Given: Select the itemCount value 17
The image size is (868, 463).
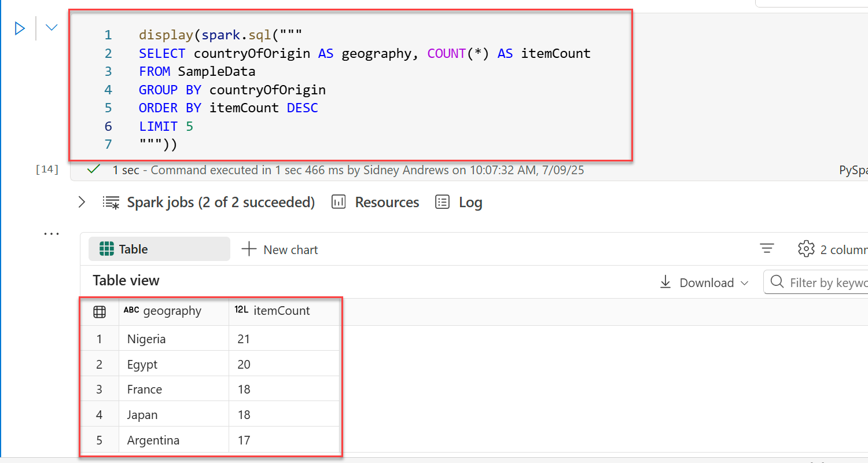Looking at the screenshot, I should (284, 440).
